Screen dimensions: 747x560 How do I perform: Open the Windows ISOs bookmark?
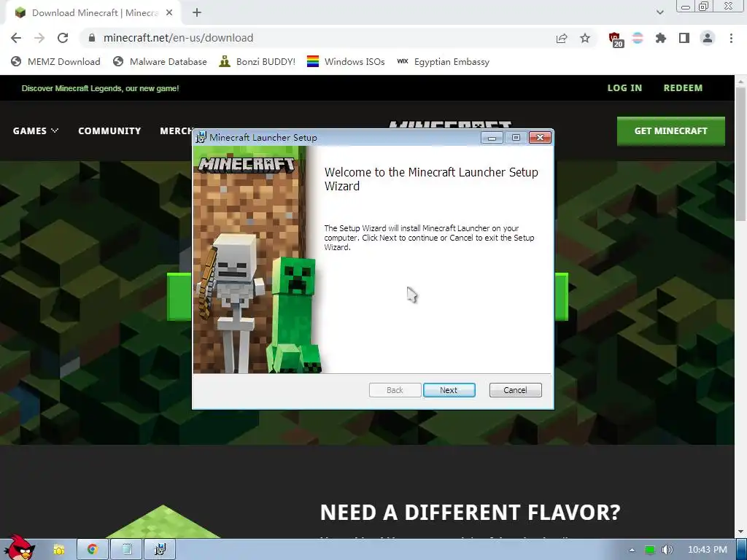click(346, 61)
